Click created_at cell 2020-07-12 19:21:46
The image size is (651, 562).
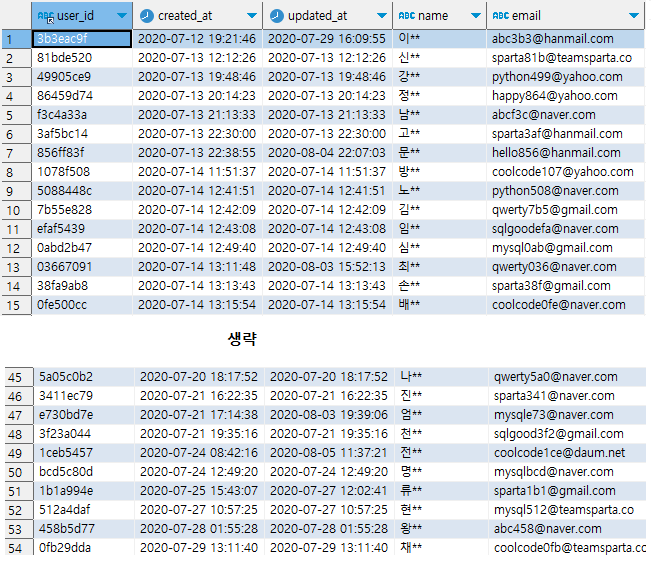point(197,39)
